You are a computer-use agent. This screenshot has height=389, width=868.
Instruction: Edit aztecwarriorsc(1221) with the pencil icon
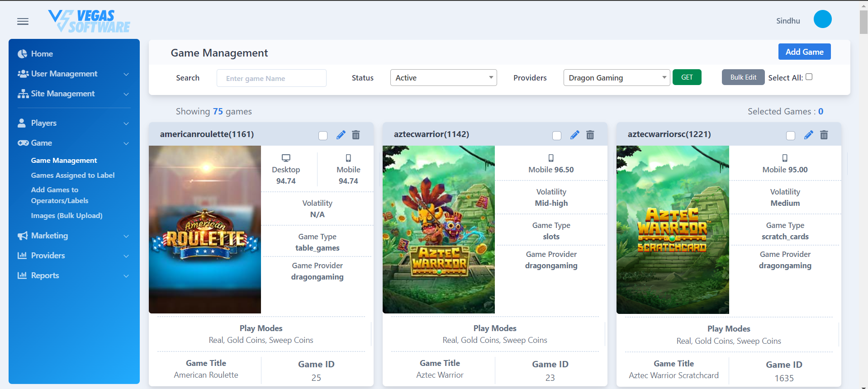coord(809,135)
